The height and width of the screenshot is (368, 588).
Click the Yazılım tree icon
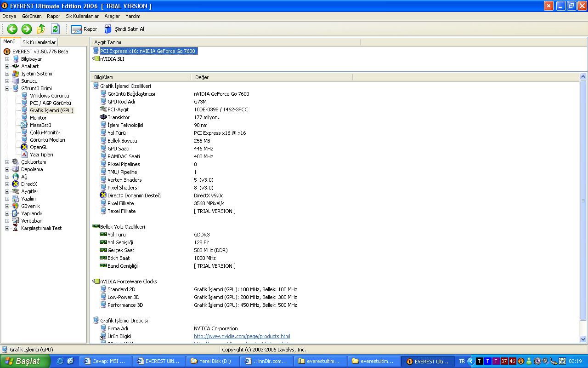pyautogui.click(x=16, y=199)
